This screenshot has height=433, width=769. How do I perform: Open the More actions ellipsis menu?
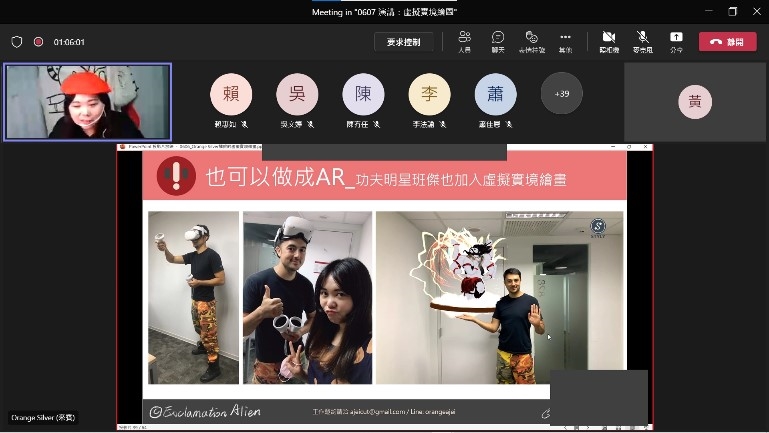click(565, 40)
